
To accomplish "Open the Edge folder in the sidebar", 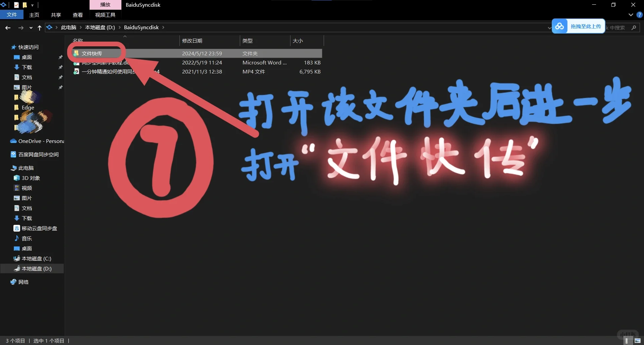I will click(x=28, y=108).
